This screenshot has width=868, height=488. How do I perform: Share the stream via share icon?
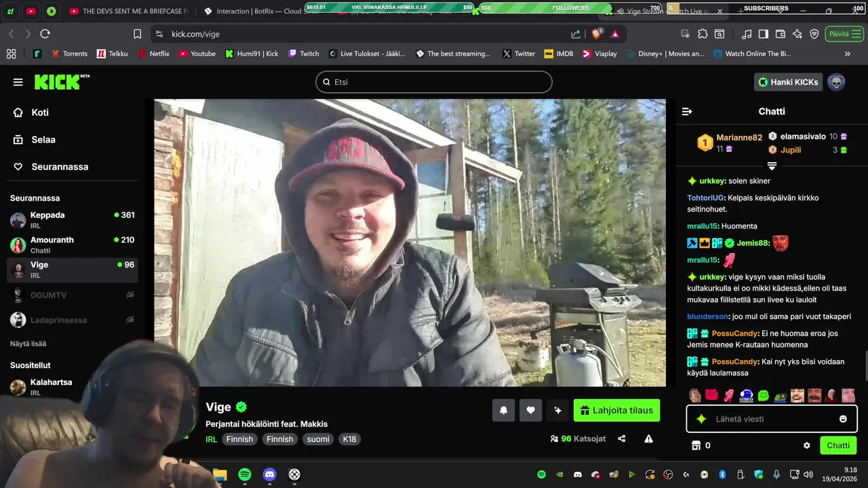tap(622, 439)
